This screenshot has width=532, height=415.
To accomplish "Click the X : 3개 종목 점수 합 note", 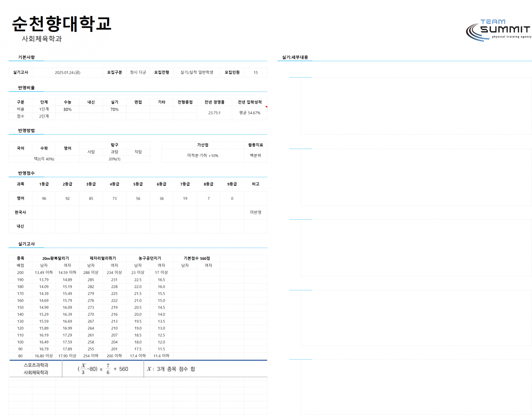I will [171, 369].
